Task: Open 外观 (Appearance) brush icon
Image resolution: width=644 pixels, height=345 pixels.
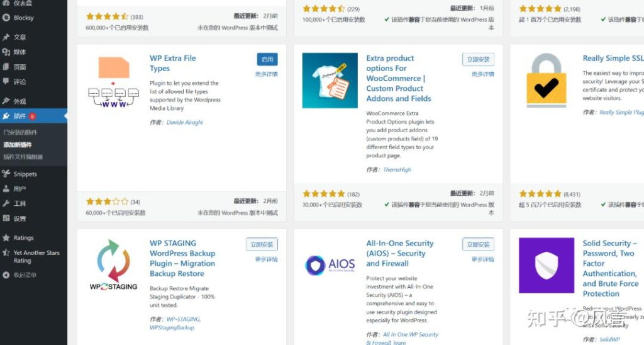Action: click(x=6, y=101)
